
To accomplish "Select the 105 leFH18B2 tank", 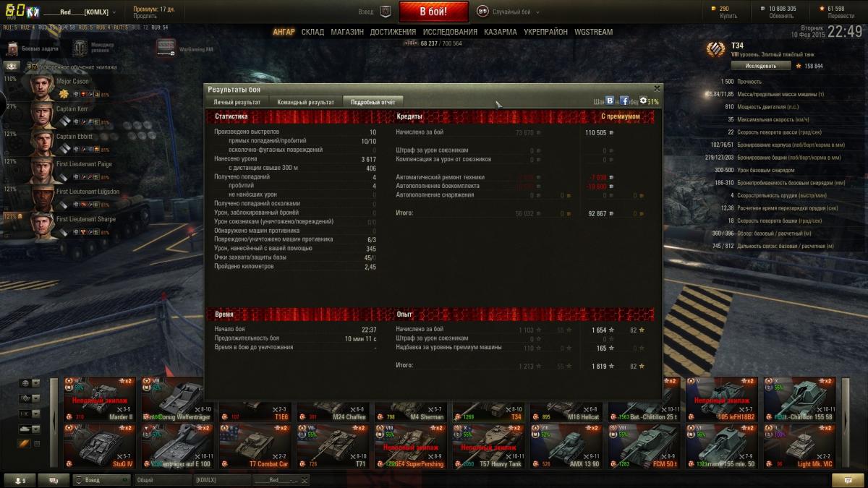I will 720,398.
